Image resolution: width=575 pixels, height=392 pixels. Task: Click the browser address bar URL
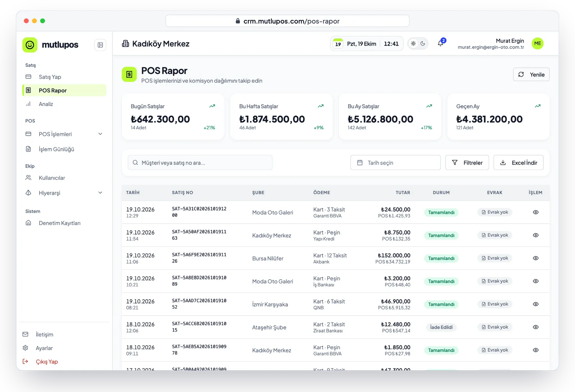tap(287, 21)
